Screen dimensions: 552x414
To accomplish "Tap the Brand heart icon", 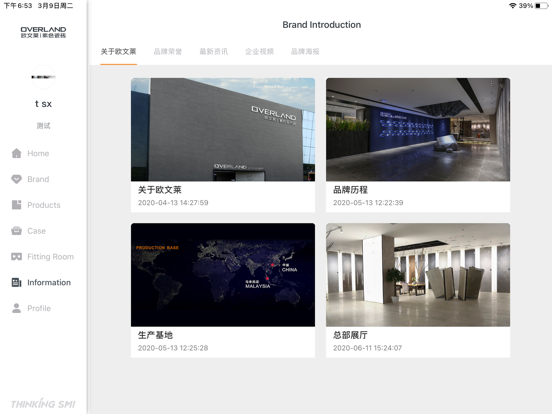I will (x=16, y=179).
